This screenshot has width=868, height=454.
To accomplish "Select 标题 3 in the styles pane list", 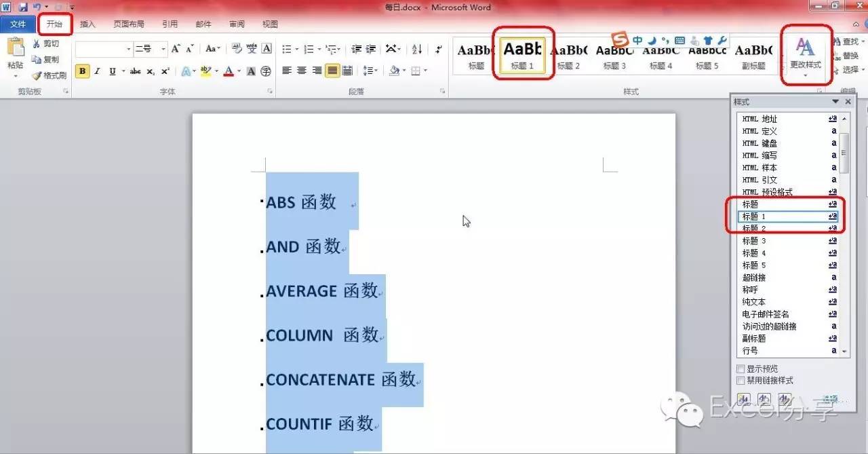I will pyautogui.click(x=754, y=241).
